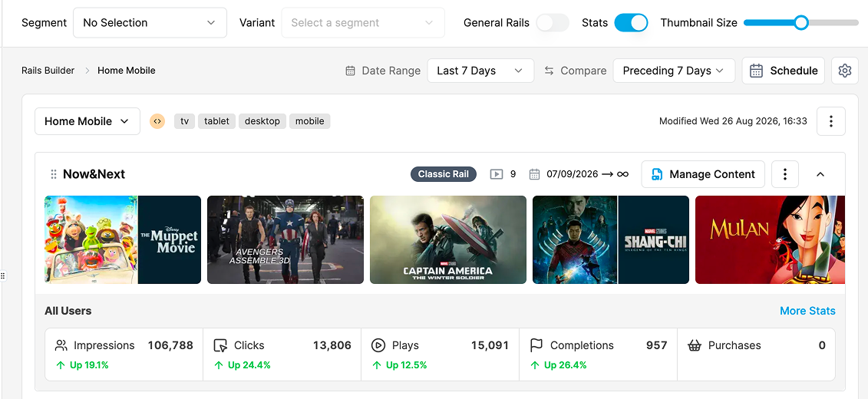Screen dimensions: 868x399
Task: Click the Up 24.4% clicks trend
Action: [242, 365]
